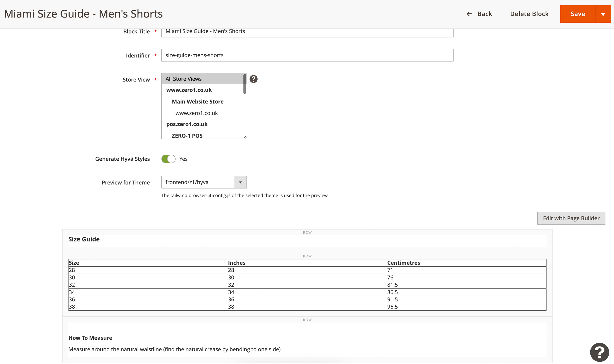Open the Preview for Theme dropdown
This screenshot has height=364, width=614.
pos(204,182)
